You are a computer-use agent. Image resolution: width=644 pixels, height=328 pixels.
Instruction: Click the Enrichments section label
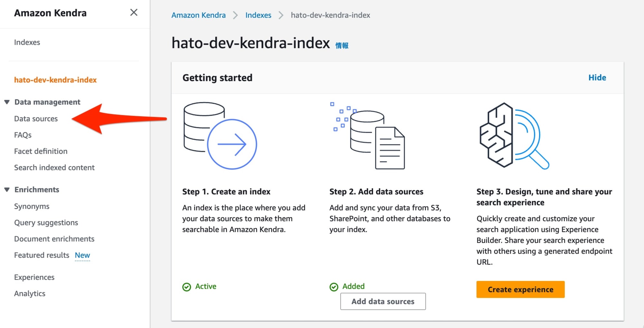click(x=37, y=190)
